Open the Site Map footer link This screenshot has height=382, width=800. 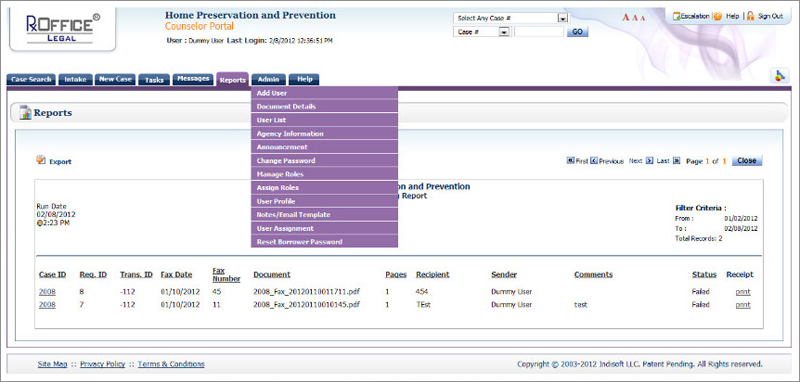point(53,364)
